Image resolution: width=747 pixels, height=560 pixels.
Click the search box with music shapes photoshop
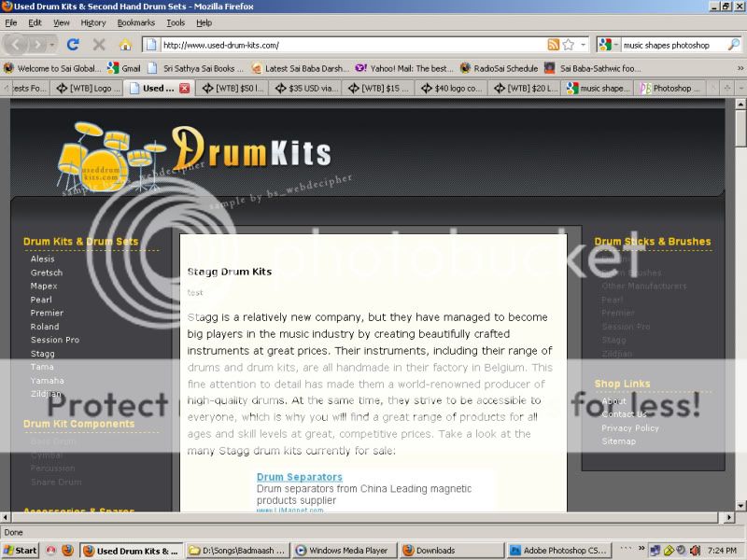673,45
